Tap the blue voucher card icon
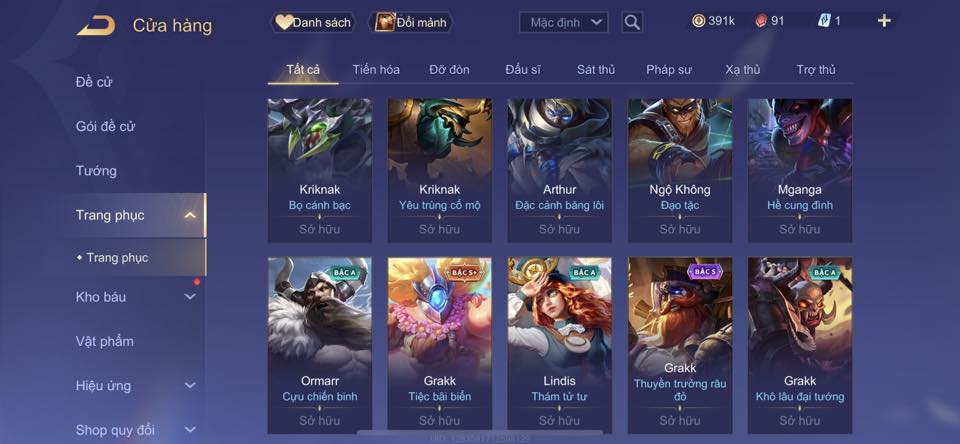960x444 pixels. (824, 21)
